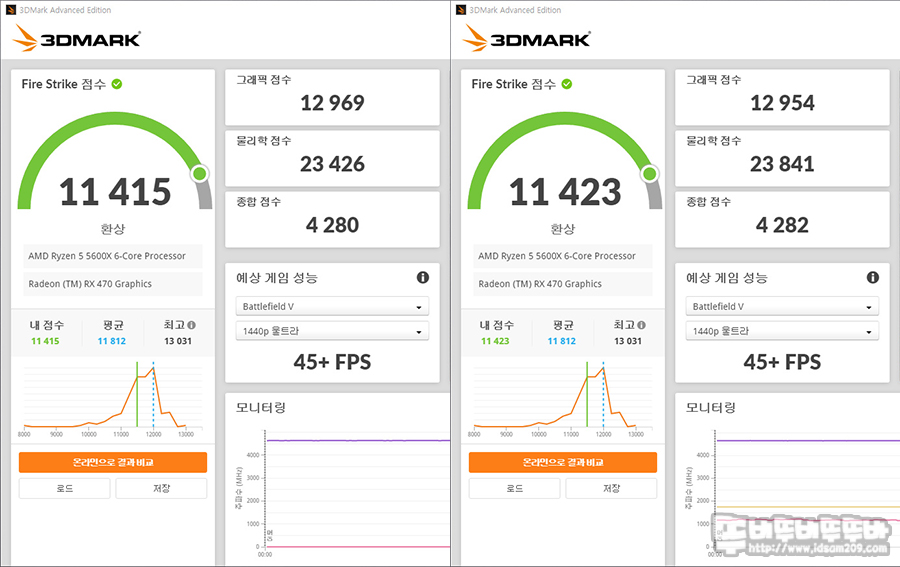Click orange 온라인으로 결과 비교 button in left window
The height and width of the screenshot is (567, 900).
coord(113,463)
